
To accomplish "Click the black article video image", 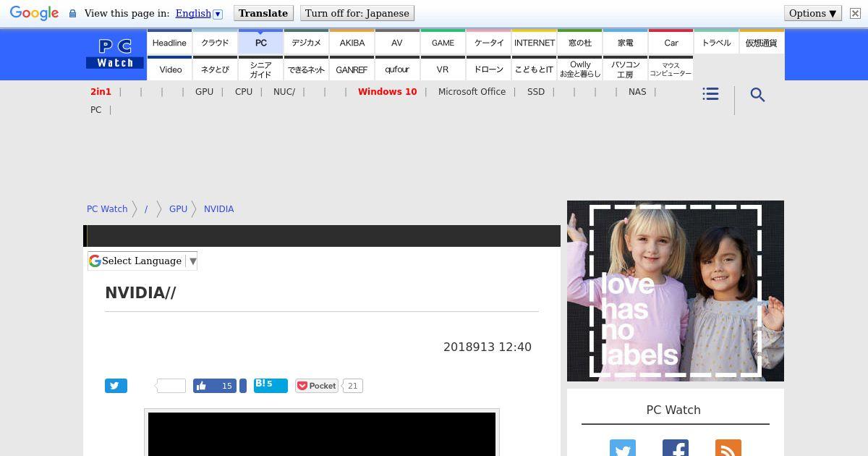I will [x=322, y=434].
